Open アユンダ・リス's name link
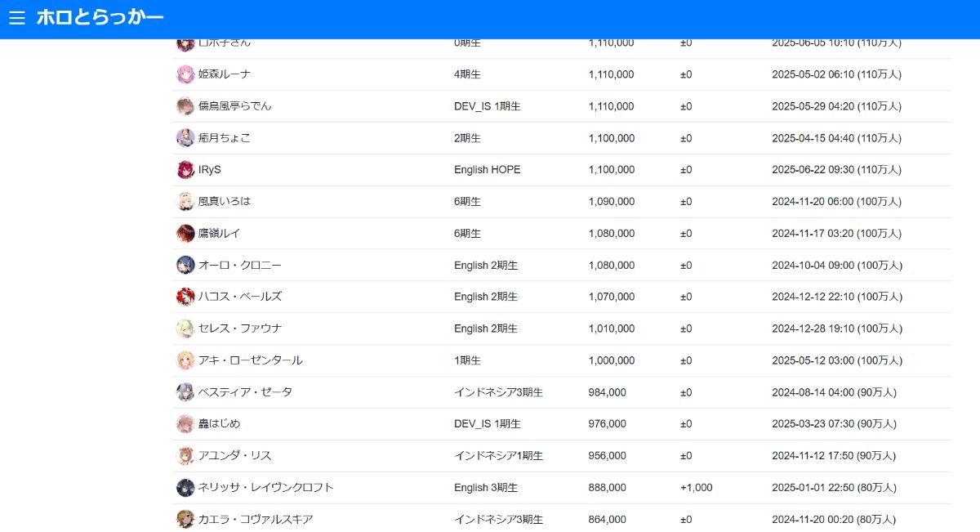The width and height of the screenshot is (980, 532). tap(234, 456)
